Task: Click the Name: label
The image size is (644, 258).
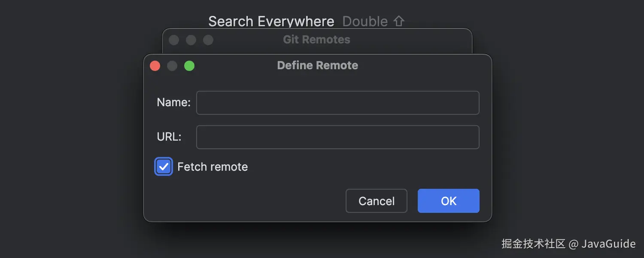Action: (x=173, y=102)
